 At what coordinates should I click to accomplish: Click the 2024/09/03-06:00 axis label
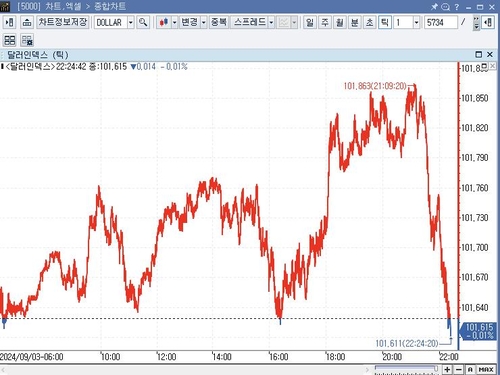pyautogui.click(x=32, y=357)
